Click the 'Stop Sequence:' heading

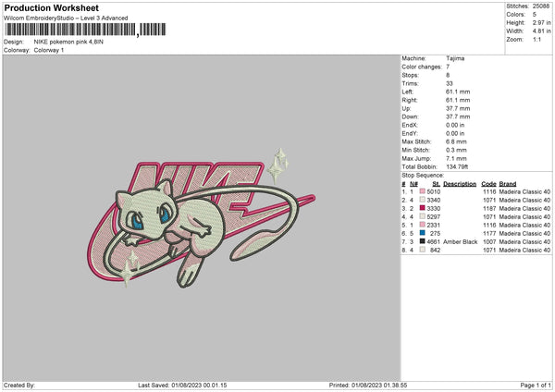coord(423,175)
